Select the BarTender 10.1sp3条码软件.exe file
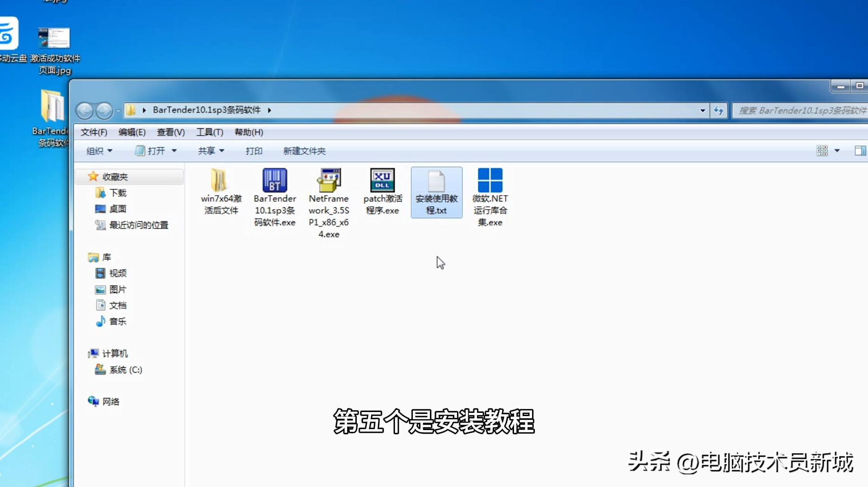 (x=275, y=197)
